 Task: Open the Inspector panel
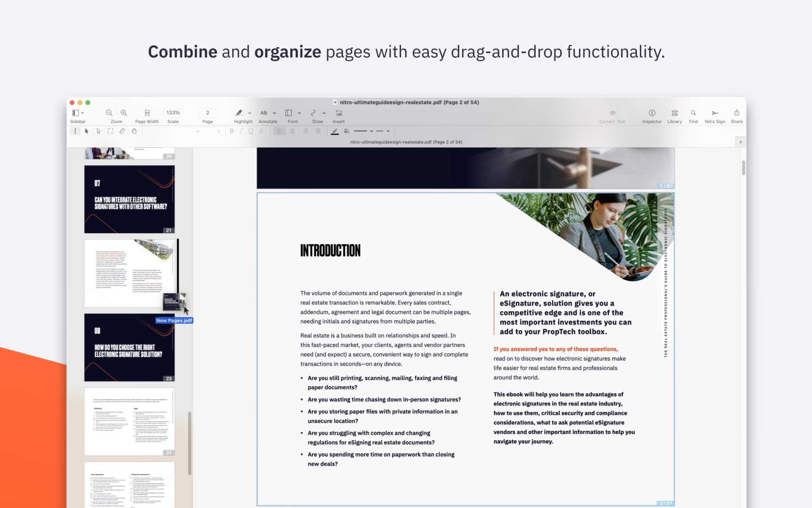point(652,113)
